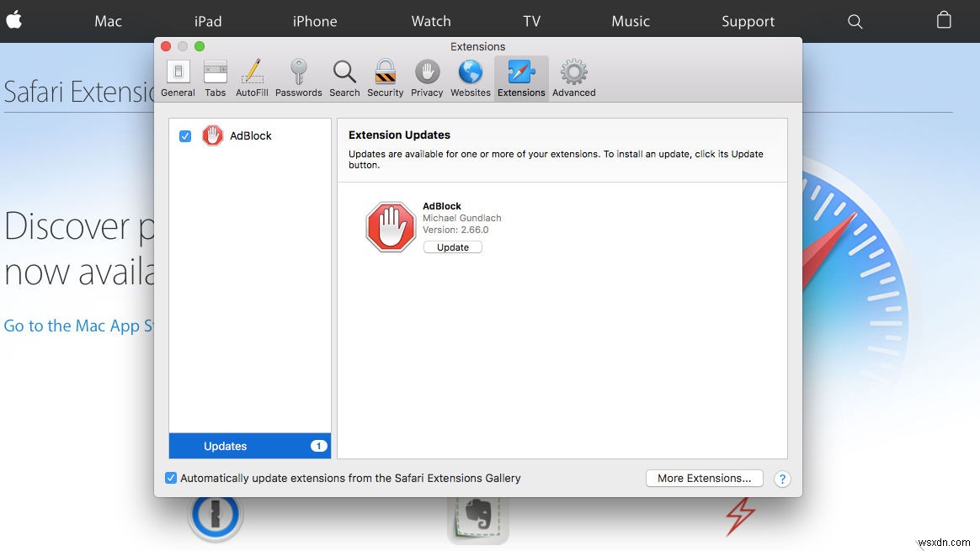Click Watch in Apple site navigation

pyautogui.click(x=431, y=21)
